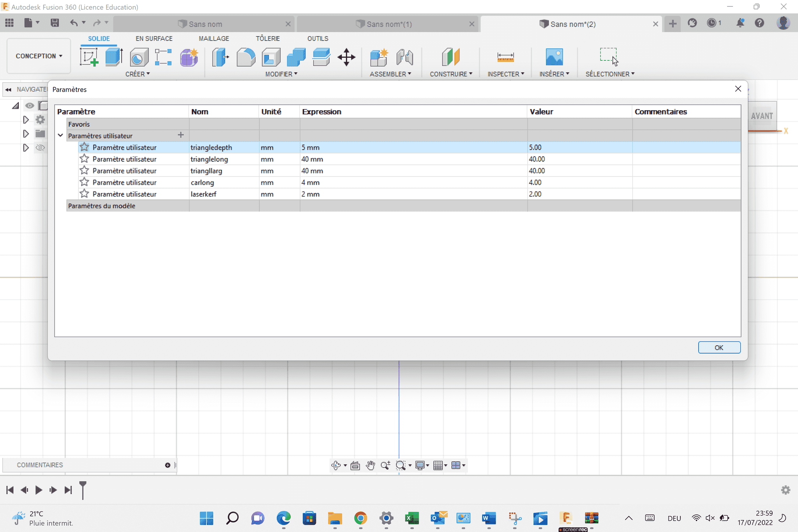Click the Press Pull tool icon
798x532 pixels.
[x=220, y=57]
